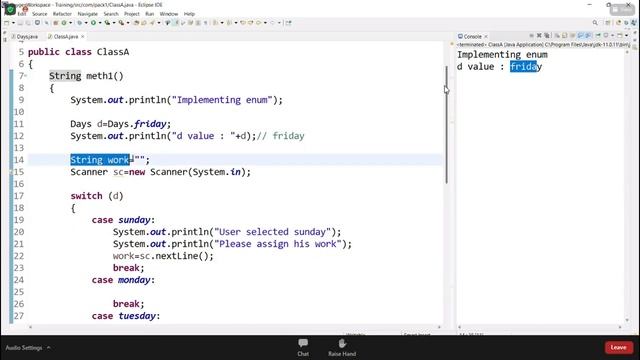Open the Edit menu
This screenshot has width=640, height=360.
coord(22,14)
